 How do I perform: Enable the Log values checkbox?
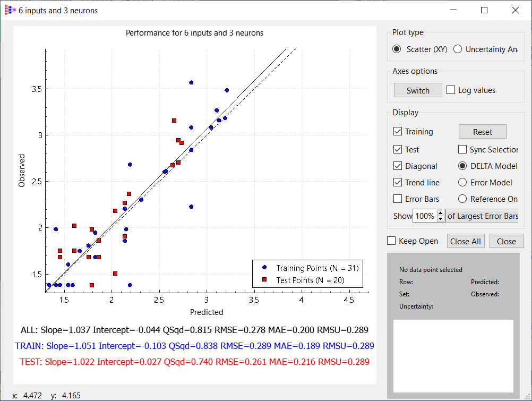point(451,90)
